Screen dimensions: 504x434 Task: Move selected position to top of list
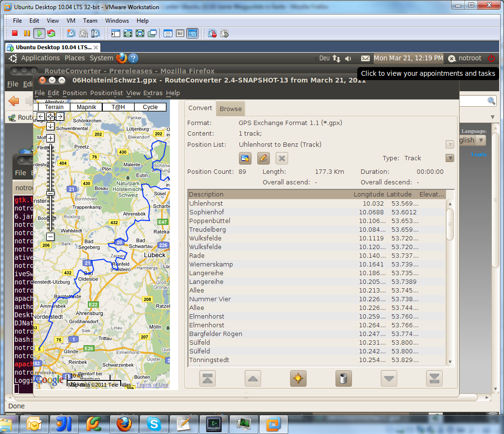coord(207,378)
